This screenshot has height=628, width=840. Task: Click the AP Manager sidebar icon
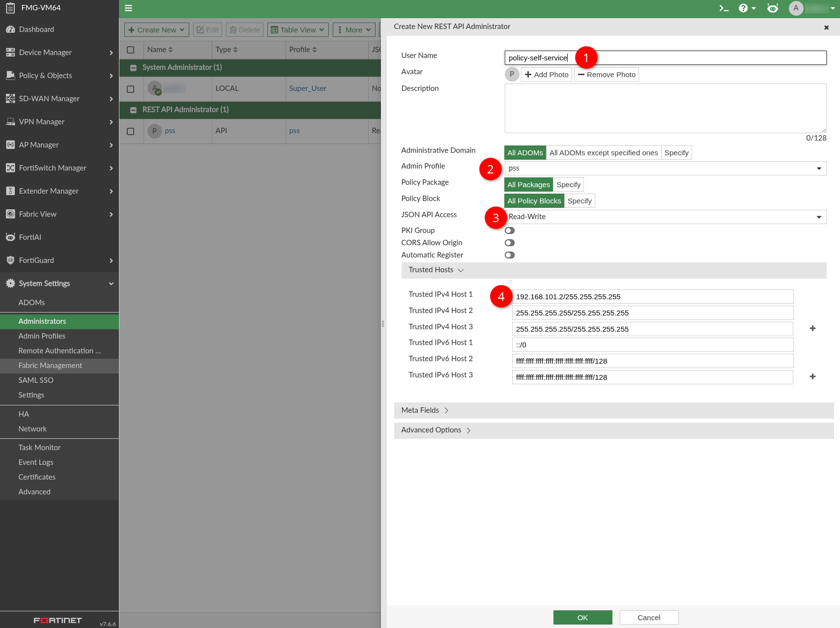pos(10,145)
